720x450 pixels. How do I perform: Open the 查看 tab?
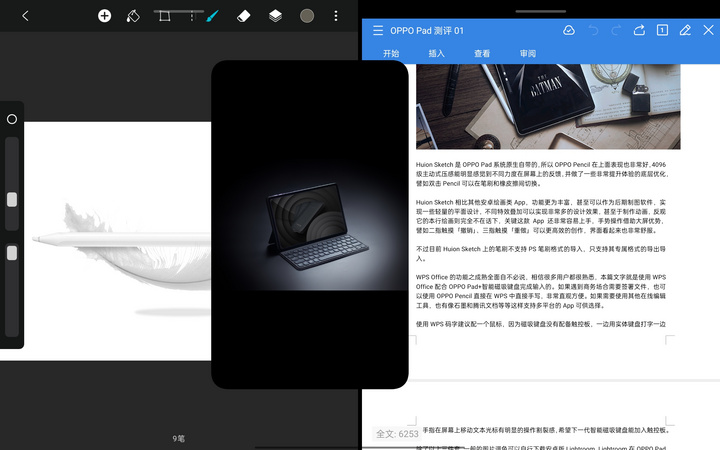pos(482,53)
